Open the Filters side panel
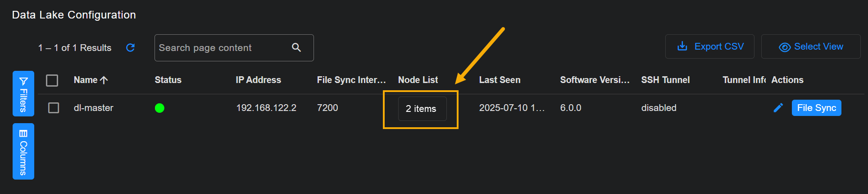Image resolution: width=868 pixels, height=194 pixels. pos(23,100)
